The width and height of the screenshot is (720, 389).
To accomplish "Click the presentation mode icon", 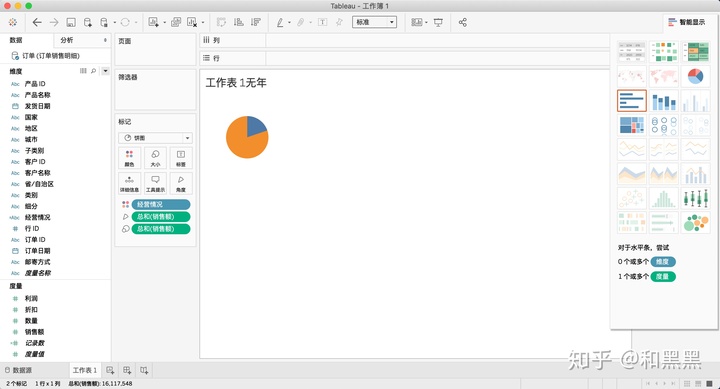I will pos(439,22).
